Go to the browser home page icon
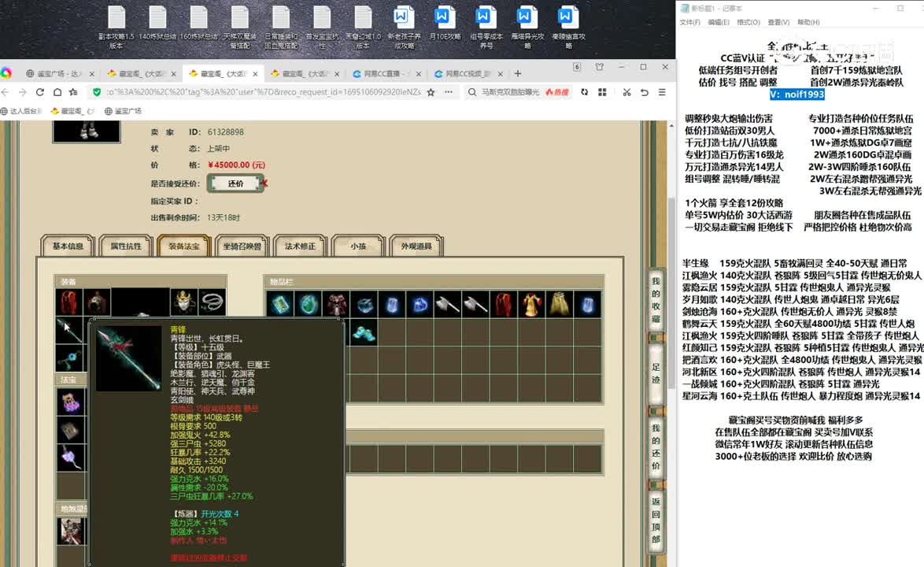924x567 pixels. (57, 92)
